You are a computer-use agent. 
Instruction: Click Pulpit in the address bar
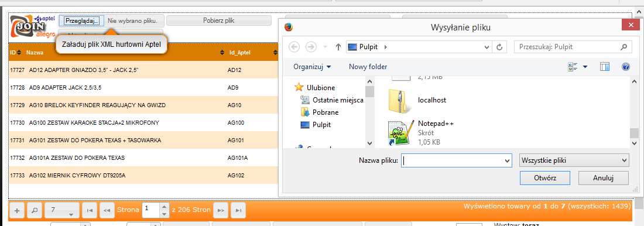coord(368,47)
